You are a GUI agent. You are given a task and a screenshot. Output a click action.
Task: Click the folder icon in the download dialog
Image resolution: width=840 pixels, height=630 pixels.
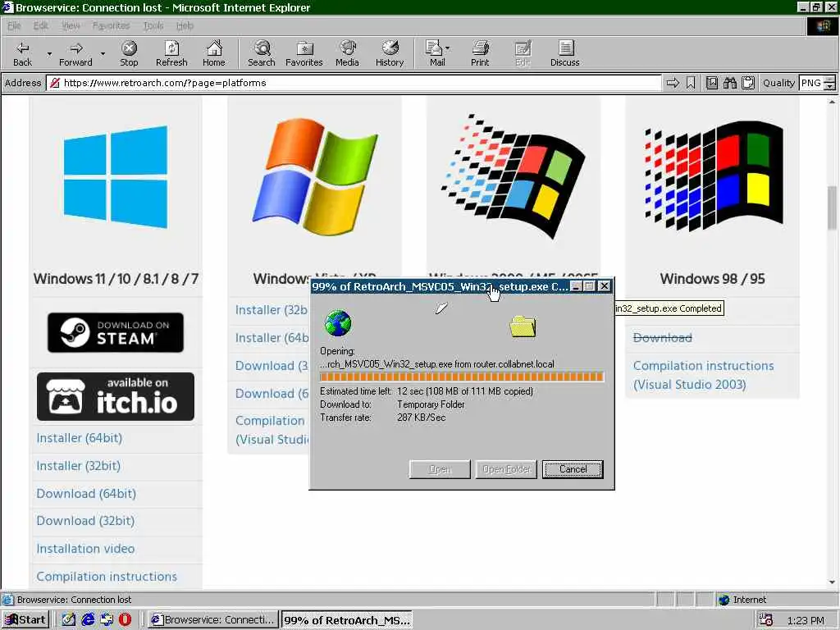pos(523,326)
